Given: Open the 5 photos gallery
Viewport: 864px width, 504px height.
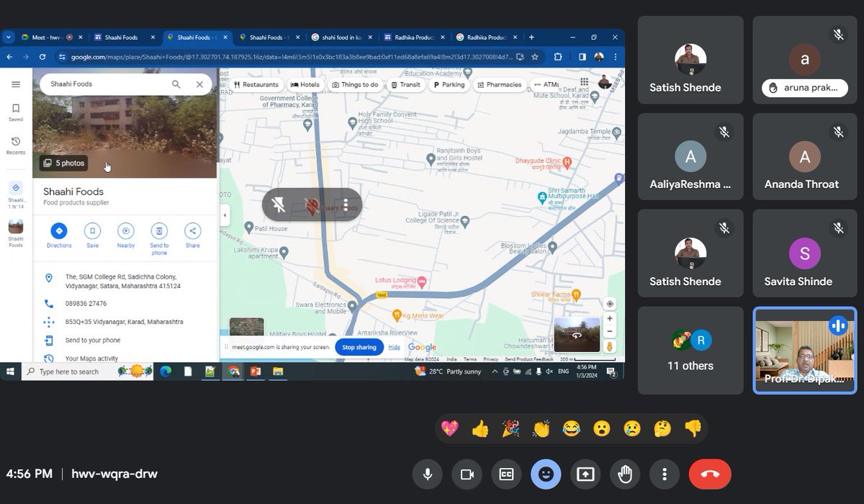Looking at the screenshot, I should [64, 163].
